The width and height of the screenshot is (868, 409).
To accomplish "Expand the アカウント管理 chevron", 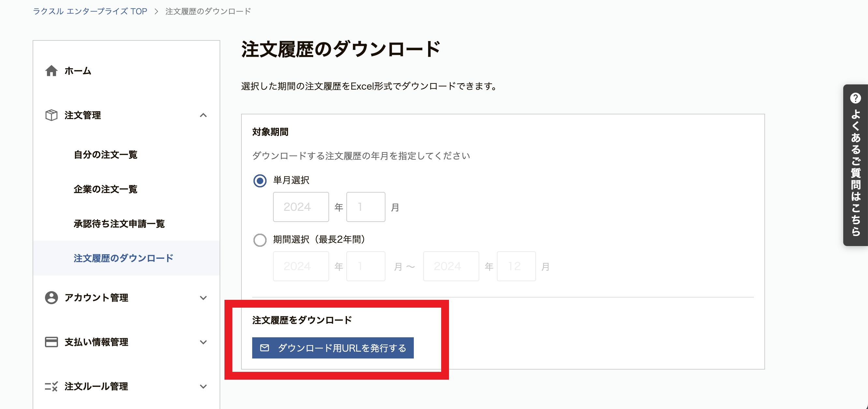I will click(x=203, y=298).
